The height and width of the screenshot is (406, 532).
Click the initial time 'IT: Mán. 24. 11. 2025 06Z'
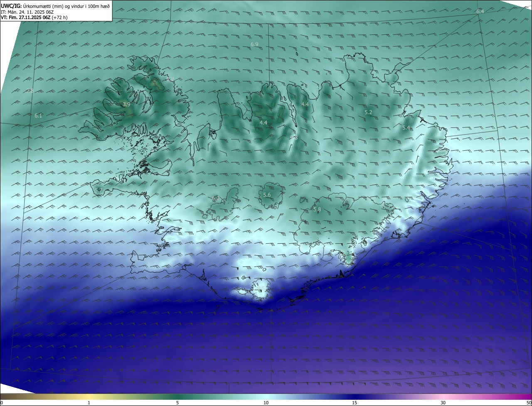point(27,12)
